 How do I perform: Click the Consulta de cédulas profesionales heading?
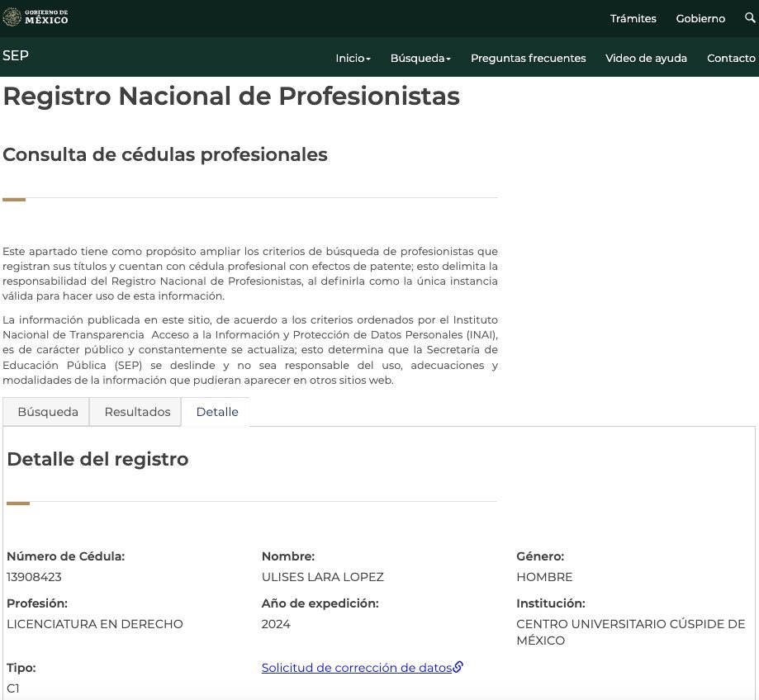click(x=165, y=155)
